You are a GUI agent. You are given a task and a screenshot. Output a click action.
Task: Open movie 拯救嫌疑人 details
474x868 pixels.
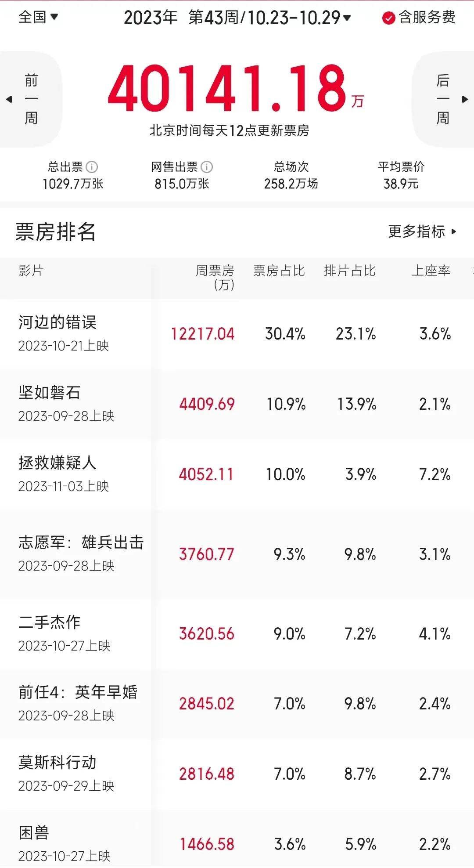point(57,463)
